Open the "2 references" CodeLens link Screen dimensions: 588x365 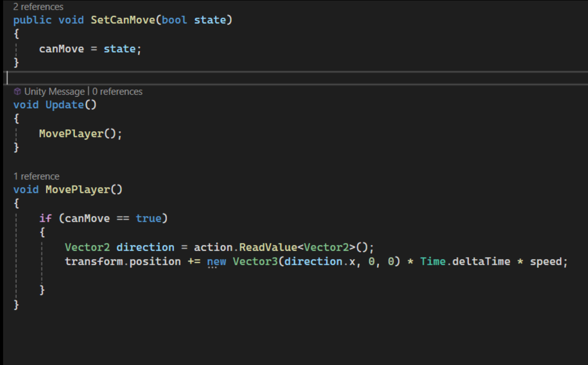(x=38, y=7)
